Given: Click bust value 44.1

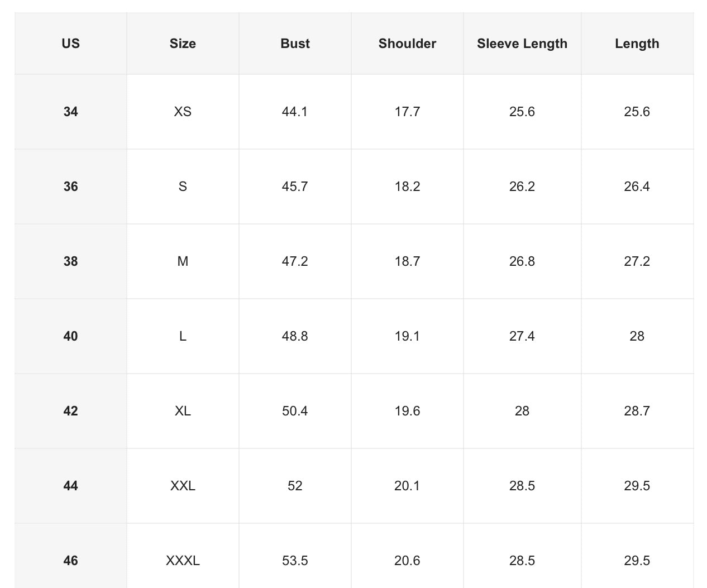Looking at the screenshot, I should tap(295, 112).
